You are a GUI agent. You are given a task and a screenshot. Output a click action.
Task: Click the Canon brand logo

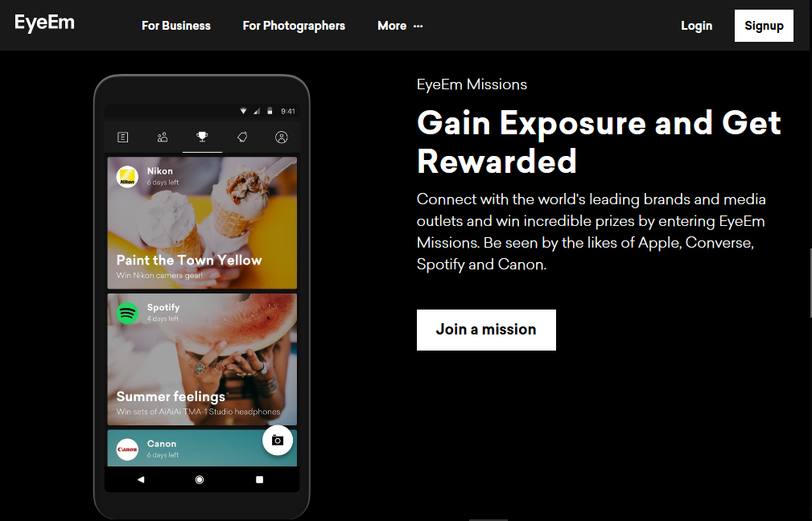point(127,449)
